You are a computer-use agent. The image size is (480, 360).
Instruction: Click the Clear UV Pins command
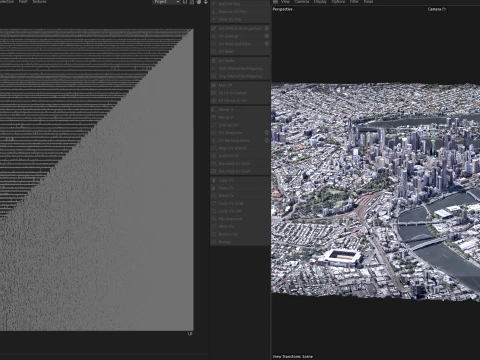tap(240, 19)
